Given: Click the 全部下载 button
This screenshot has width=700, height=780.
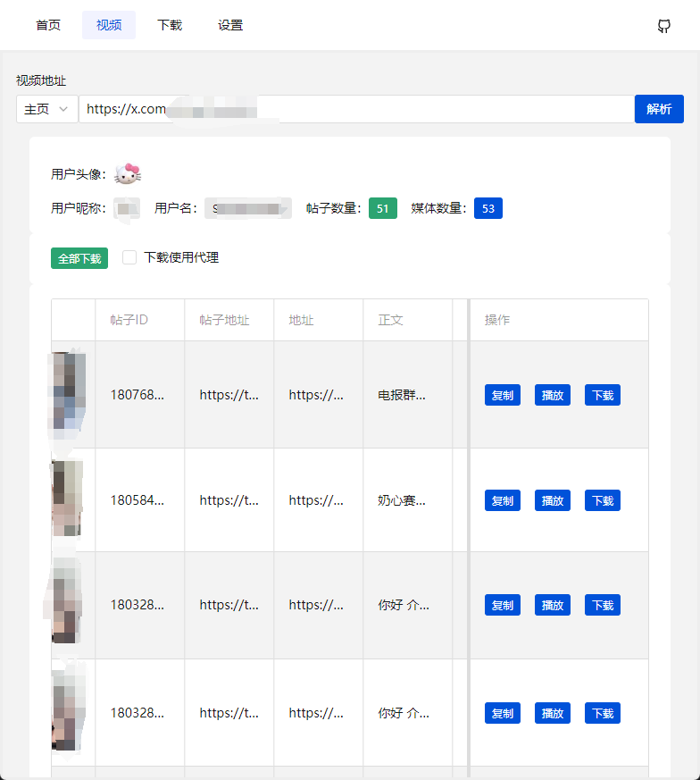Looking at the screenshot, I should pyautogui.click(x=79, y=258).
